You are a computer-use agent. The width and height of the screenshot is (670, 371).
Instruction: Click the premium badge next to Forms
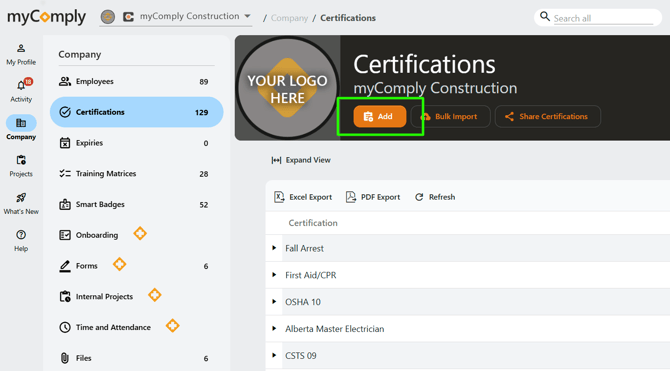(119, 264)
